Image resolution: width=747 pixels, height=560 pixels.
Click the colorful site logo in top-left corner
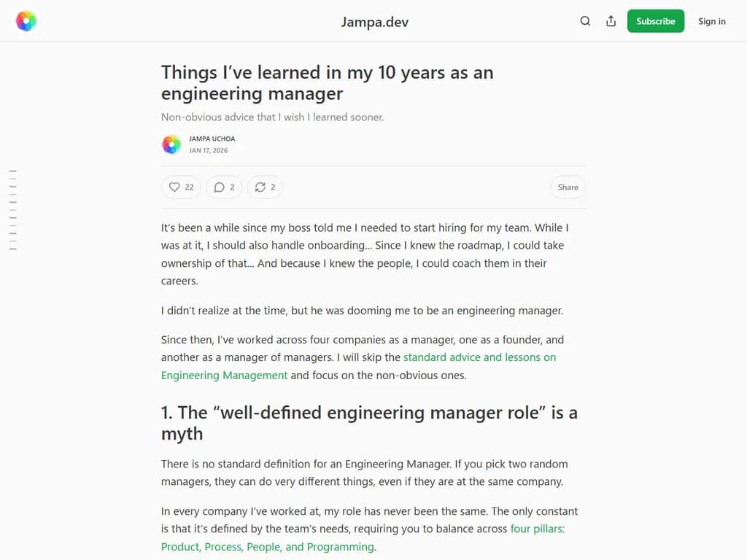pos(26,20)
